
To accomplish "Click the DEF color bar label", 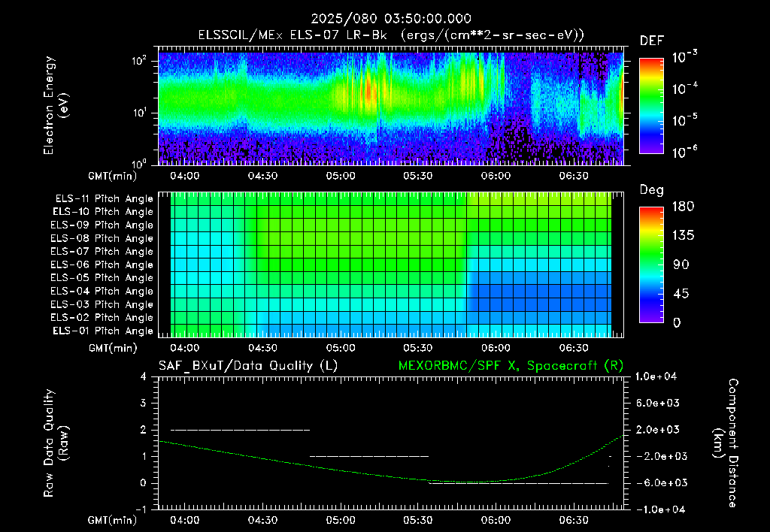I will (652, 41).
